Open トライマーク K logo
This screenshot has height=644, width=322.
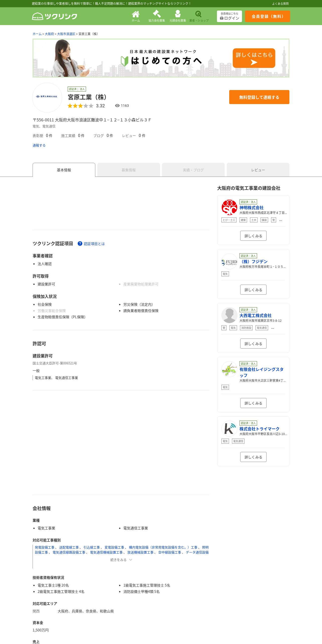coord(229,429)
